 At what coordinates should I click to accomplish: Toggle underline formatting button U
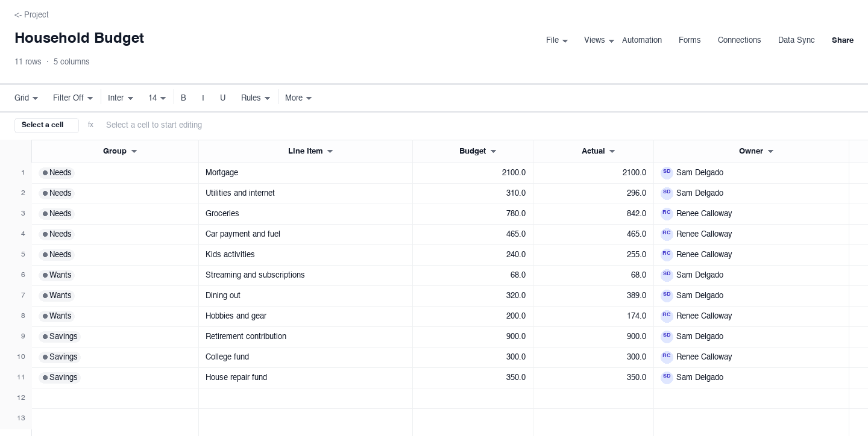click(222, 98)
